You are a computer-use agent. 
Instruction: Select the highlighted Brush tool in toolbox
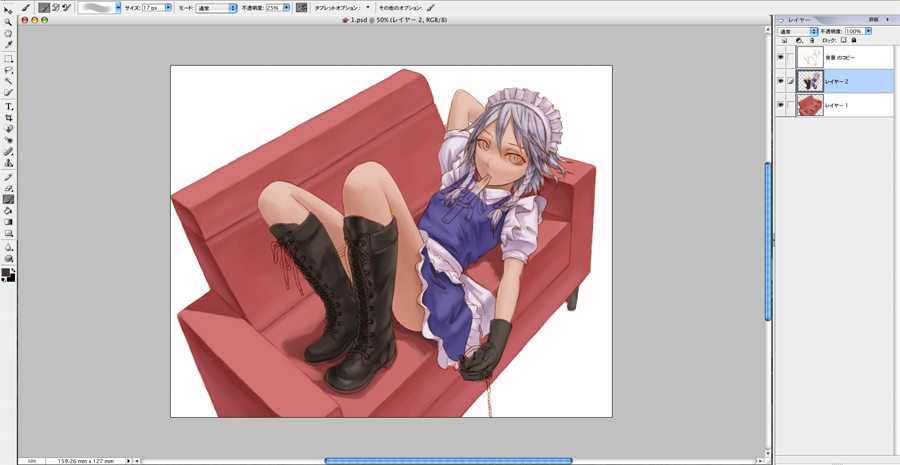click(8, 199)
